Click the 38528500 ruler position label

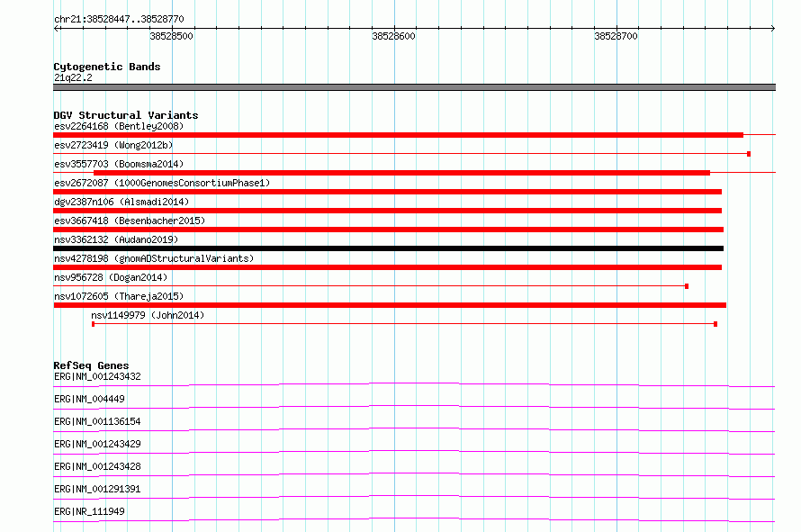coord(172,36)
